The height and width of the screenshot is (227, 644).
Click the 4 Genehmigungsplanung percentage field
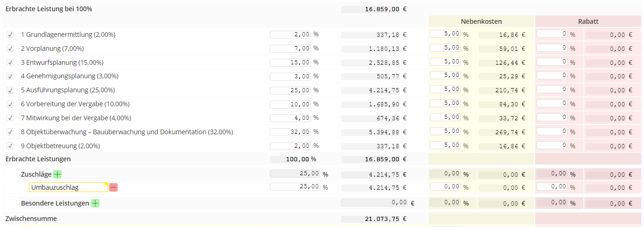(x=290, y=76)
